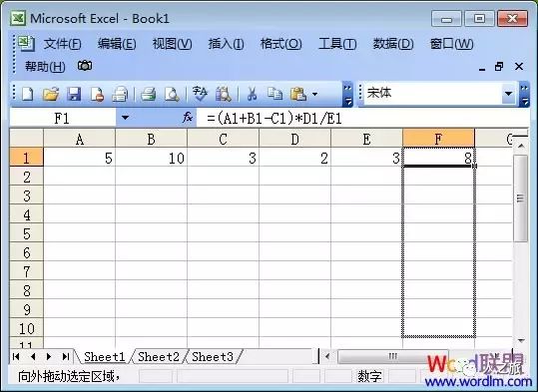Paste using the clipboard icon
Viewport: 538px width, 392px height.
(x=298, y=94)
